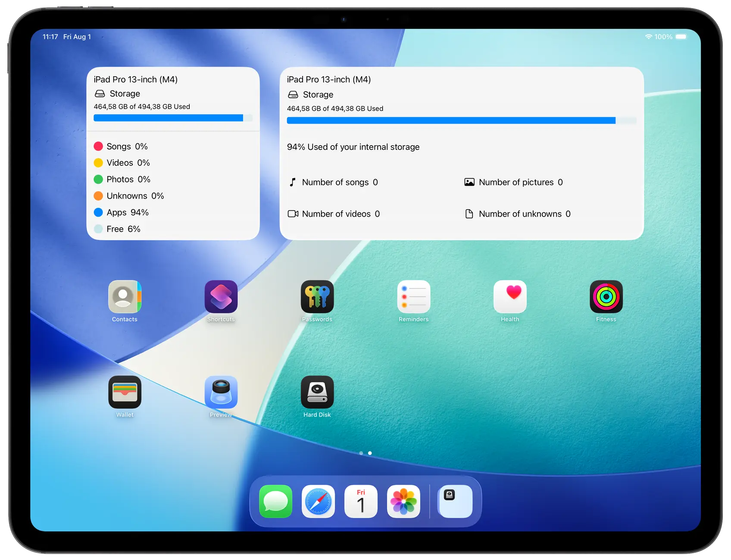Image resolution: width=731 pixels, height=560 pixels.
Task: Tap '94% Used of your internal storage'
Action: pyautogui.click(x=353, y=147)
